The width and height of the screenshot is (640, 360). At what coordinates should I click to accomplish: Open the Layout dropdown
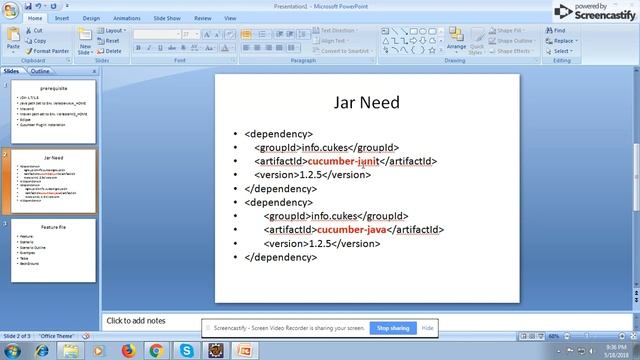[x=112, y=31]
